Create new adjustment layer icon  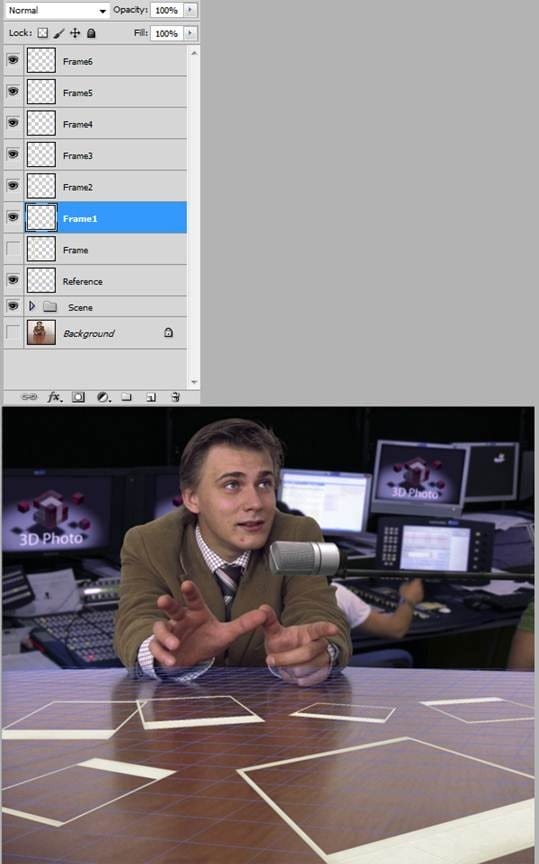point(103,397)
